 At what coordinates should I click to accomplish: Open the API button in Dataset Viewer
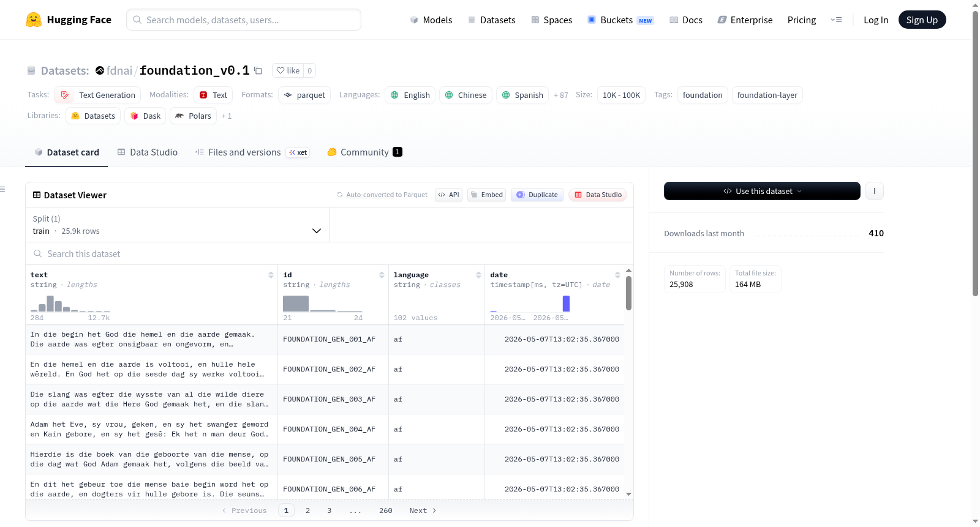(x=448, y=195)
